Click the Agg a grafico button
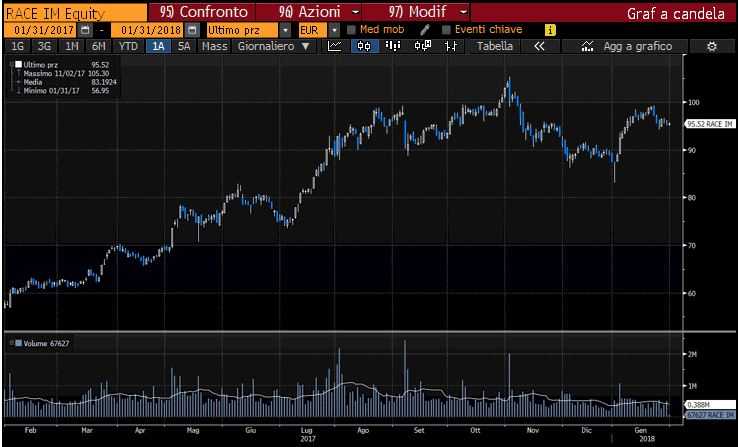 (x=627, y=46)
